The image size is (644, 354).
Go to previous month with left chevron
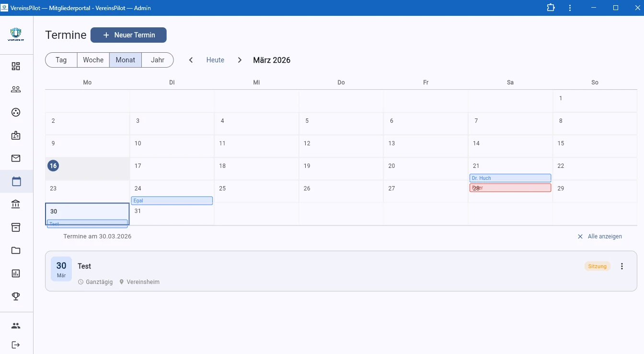(191, 60)
